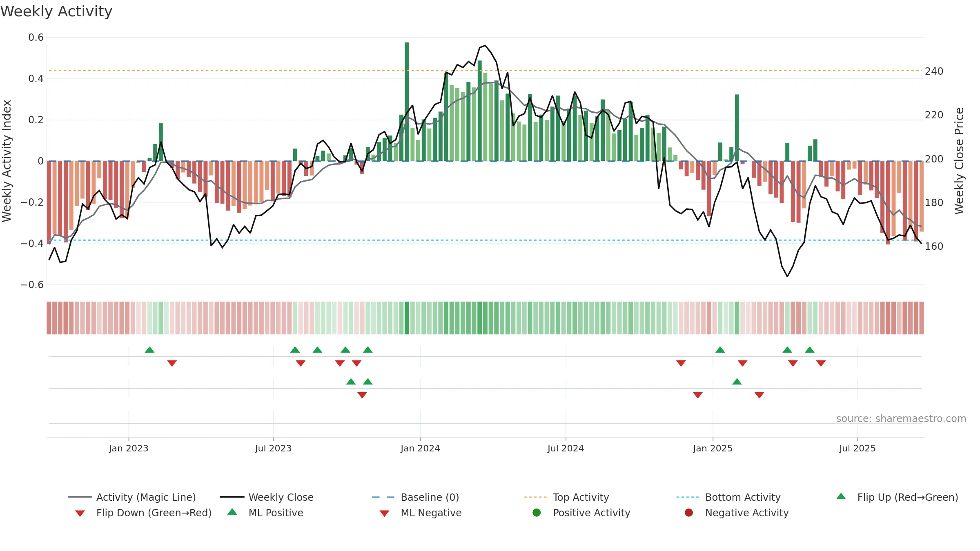Screen dimensions: 980x551
Task: Click the 0.6 left axis tick label
Action: click(36, 38)
